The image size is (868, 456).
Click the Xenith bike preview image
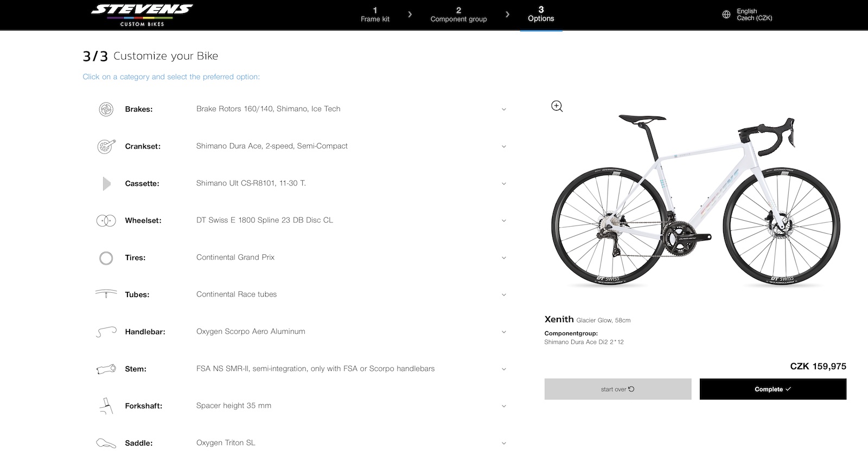(x=695, y=201)
